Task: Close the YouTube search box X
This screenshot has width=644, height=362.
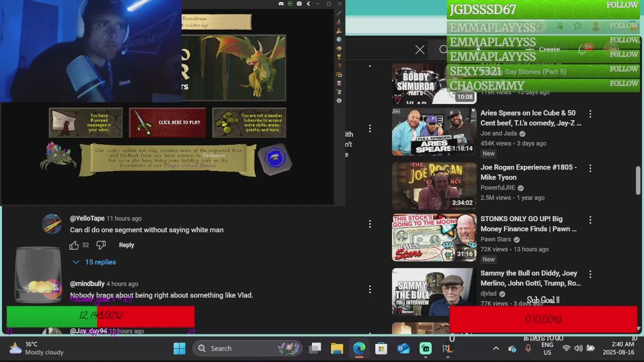Action: (420, 50)
